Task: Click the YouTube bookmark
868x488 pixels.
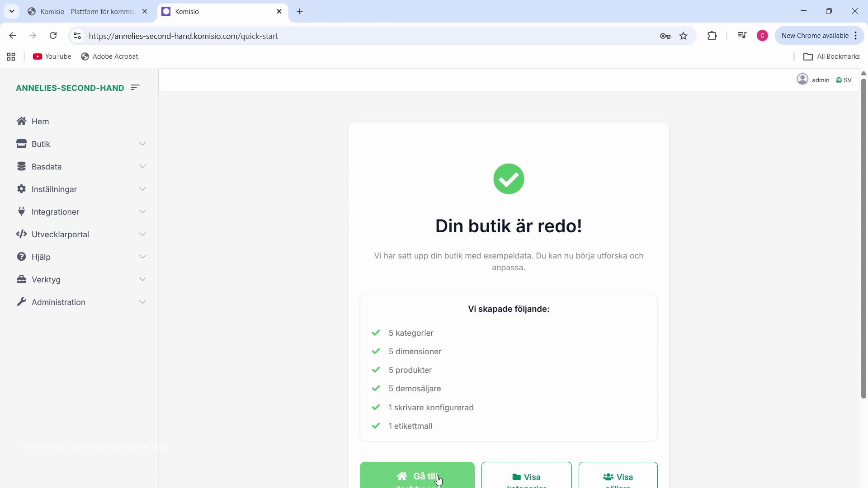Action: point(52,56)
